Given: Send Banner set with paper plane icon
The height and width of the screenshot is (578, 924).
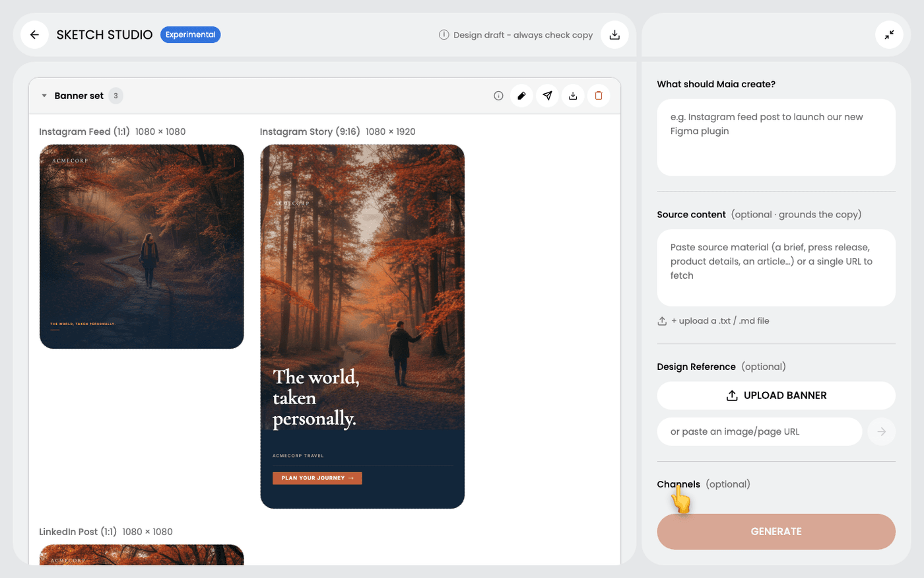Looking at the screenshot, I should click(547, 96).
